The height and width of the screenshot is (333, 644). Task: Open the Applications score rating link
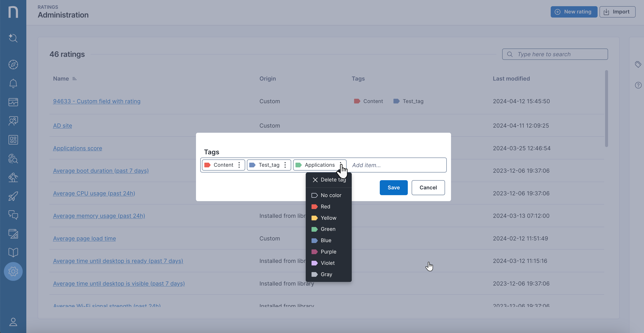[77, 148]
